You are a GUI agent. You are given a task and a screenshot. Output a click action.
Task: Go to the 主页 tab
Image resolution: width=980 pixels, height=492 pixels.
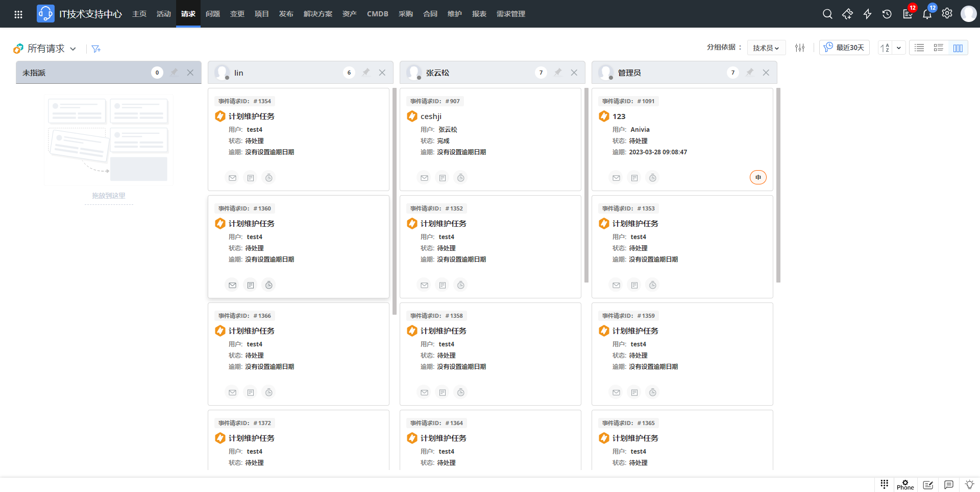click(x=139, y=14)
